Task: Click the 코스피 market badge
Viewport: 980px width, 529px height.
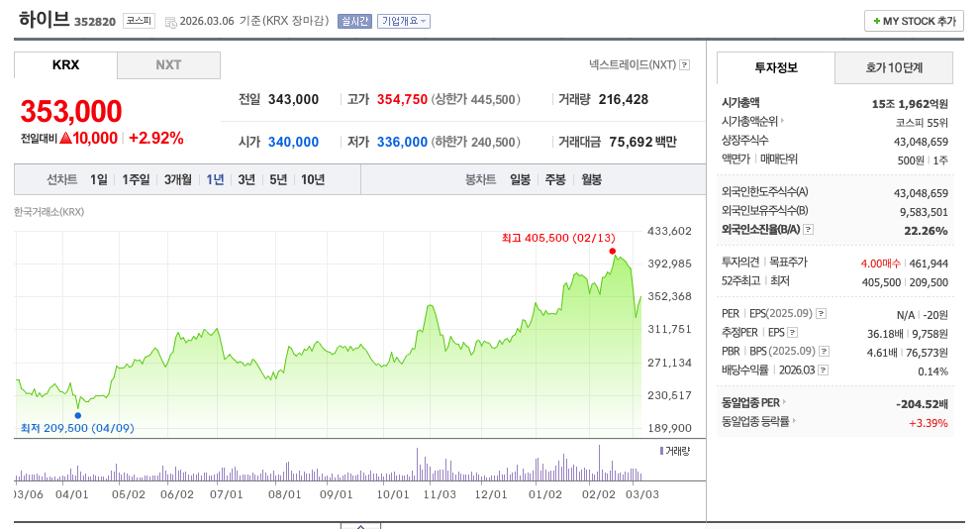Action: coord(139,21)
